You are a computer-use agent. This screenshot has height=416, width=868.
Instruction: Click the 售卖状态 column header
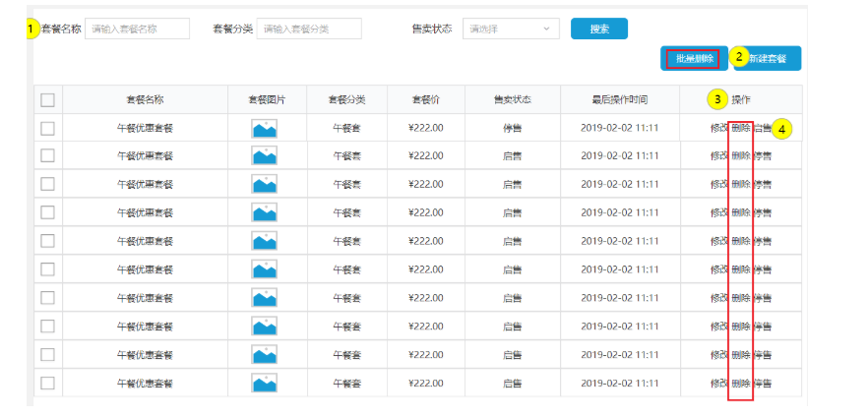513,100
